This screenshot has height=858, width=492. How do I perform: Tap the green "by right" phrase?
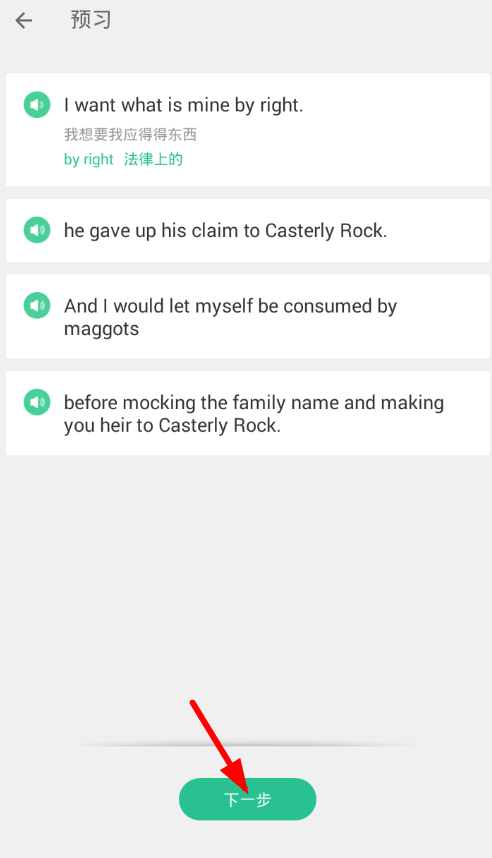pyautogui.click(x=88, y=160)
